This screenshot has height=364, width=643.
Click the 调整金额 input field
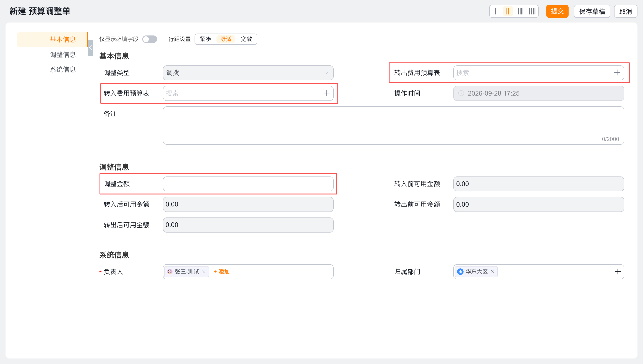pos(248,184)
